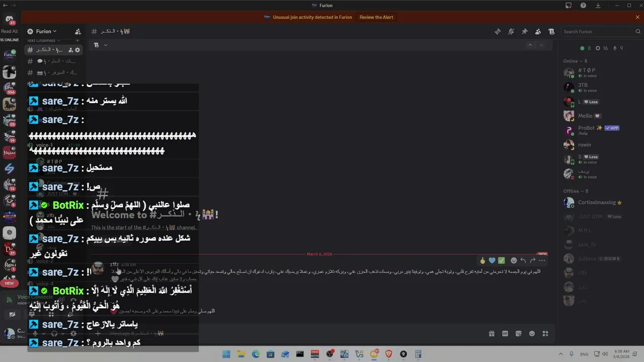Open edit channel gear on selected channel
Viewport: 644px width, 362px height.
(77, 50)
